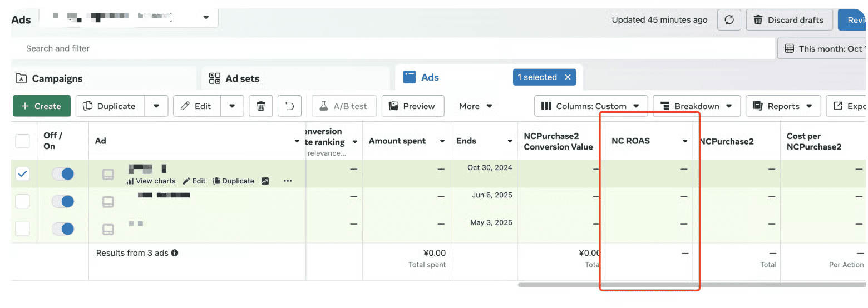
Task: Click the Preview button
Action: (x=412, y=106)
